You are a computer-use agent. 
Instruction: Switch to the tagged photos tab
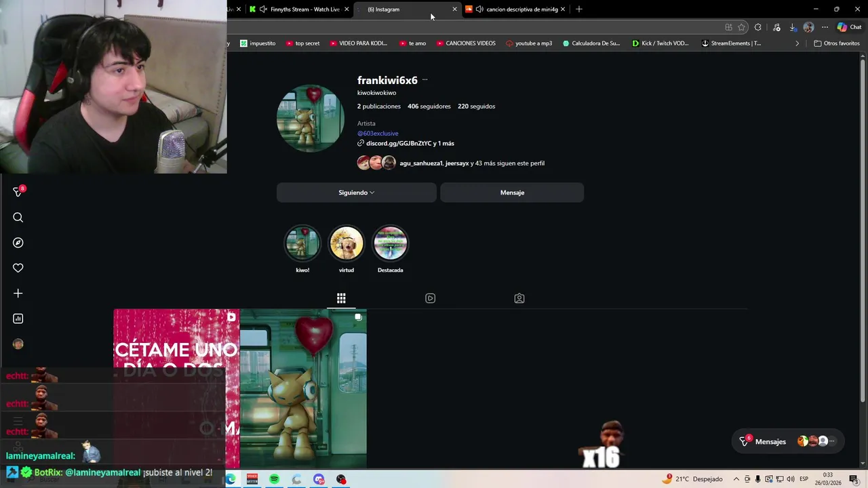coord(519,298)
